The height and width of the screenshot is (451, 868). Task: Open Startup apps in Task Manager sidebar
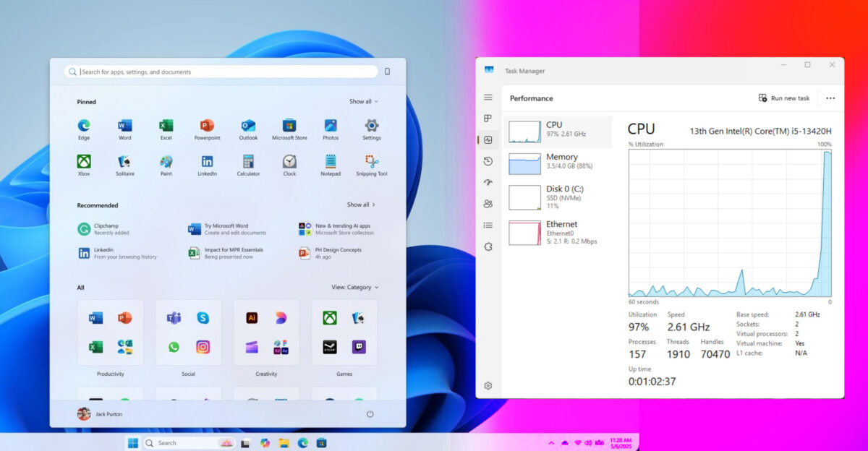click(x=488, y=183)
